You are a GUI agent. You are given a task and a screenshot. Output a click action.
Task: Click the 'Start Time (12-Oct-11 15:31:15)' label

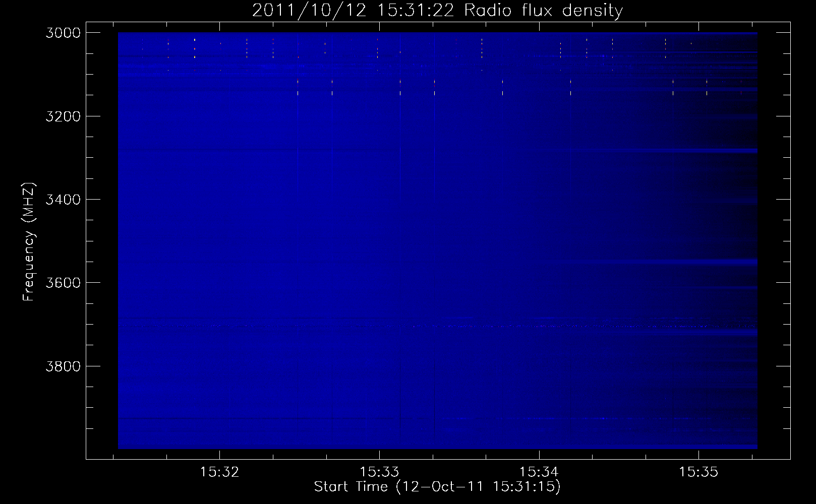point(437,486)
